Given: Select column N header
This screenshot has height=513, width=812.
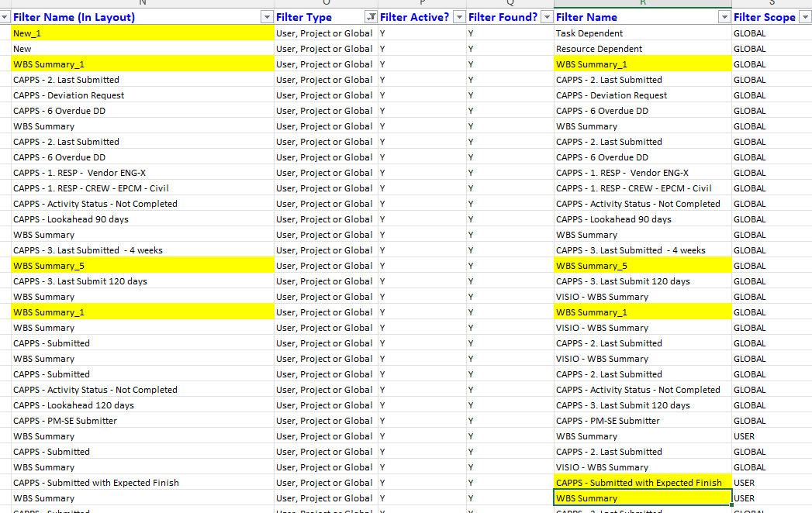Looking at the screenshot, I should 142,3.
